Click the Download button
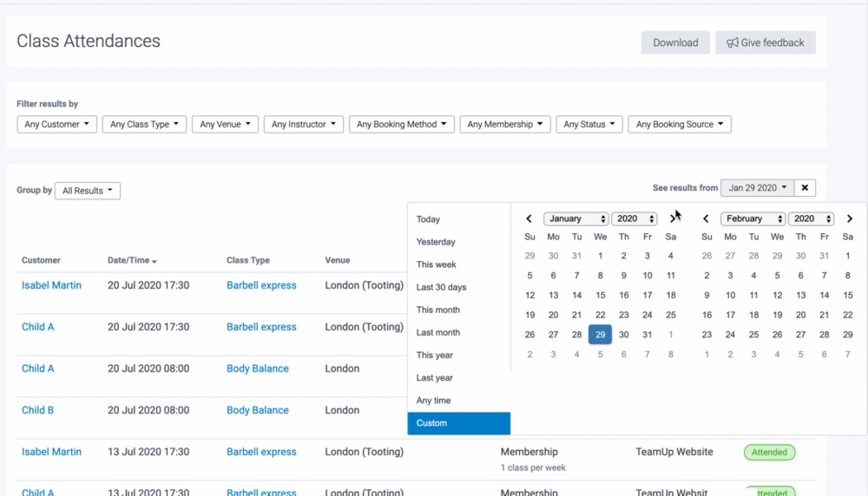 675,42
